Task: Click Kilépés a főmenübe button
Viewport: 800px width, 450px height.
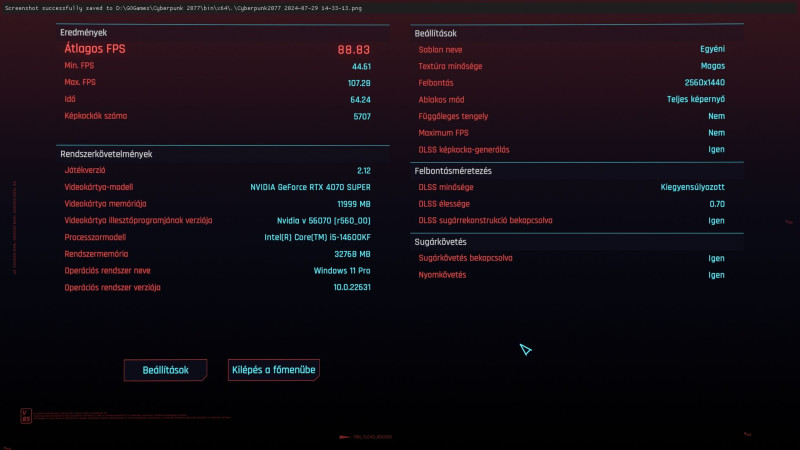Action: (x=273, y=370)
